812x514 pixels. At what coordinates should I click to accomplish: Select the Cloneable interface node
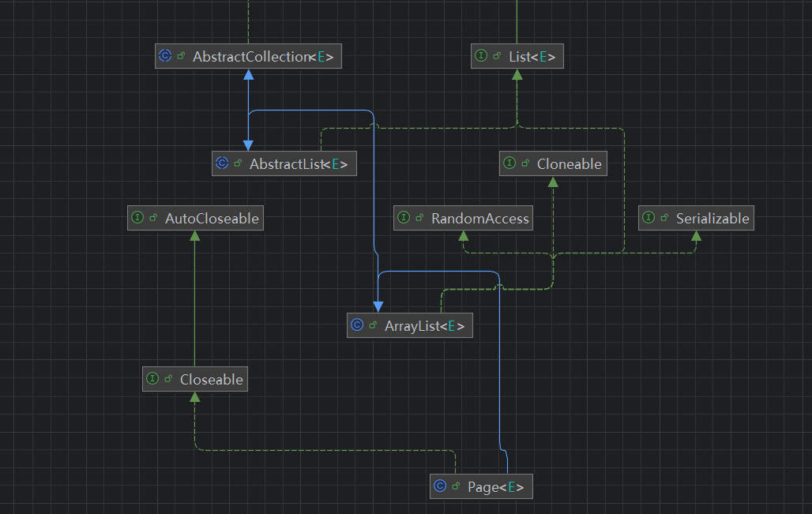[x=553, y=163]
